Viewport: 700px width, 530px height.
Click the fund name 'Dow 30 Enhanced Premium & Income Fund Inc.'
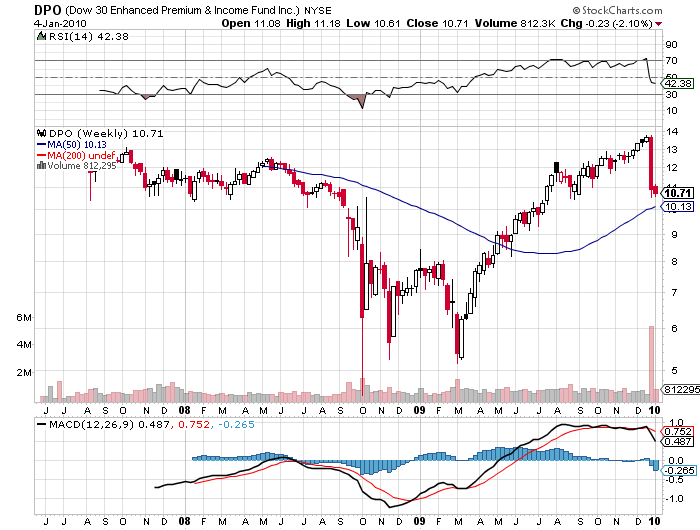click(x=182, y=10)
